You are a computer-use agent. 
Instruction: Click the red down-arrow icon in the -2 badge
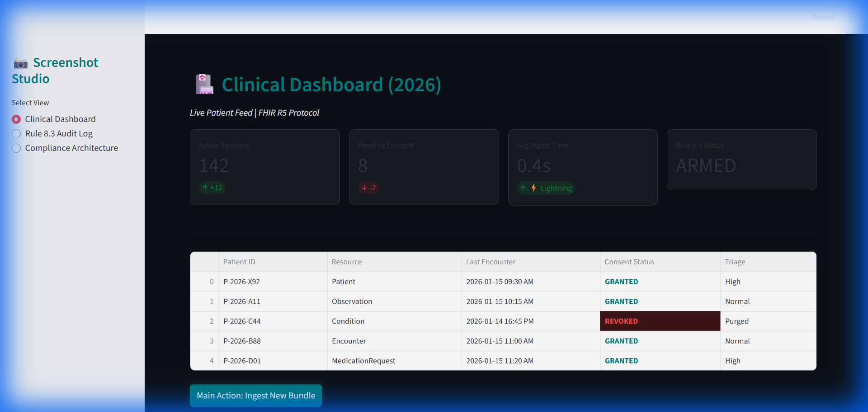tap(364, 187)
